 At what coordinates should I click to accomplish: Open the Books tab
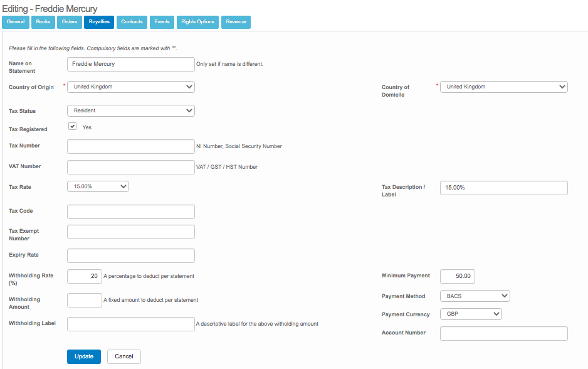coord(43,22)
